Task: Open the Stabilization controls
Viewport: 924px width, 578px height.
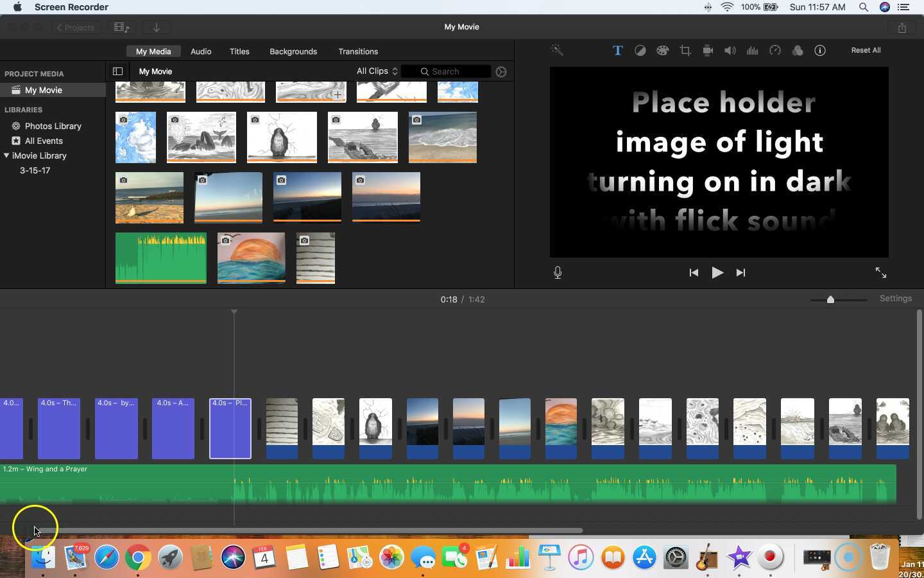Action: (x=707, y=50)
